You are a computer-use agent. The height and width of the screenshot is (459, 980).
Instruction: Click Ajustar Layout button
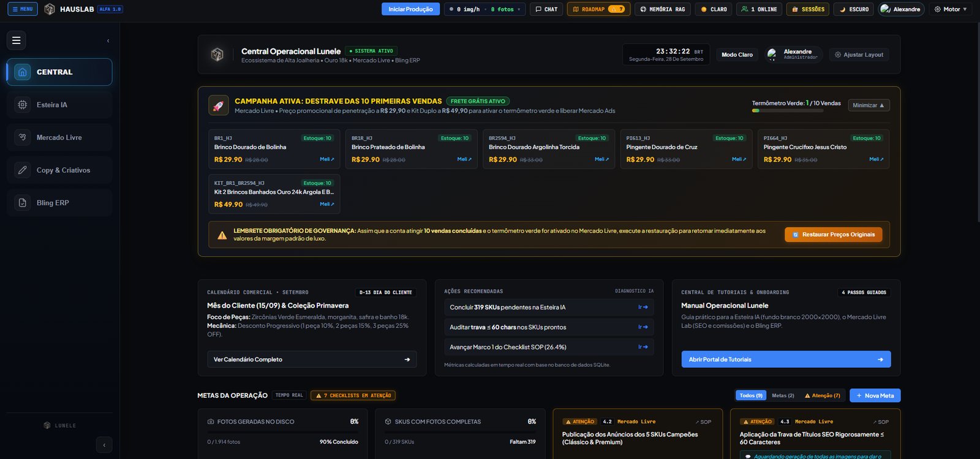859,55
